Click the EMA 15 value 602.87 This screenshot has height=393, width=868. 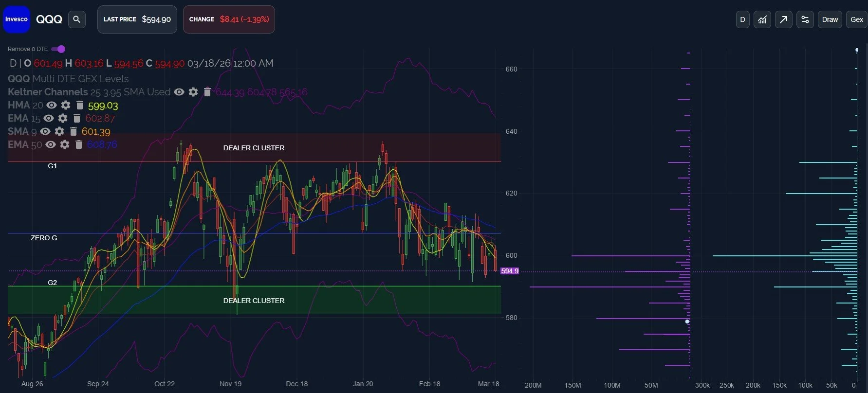100,118
